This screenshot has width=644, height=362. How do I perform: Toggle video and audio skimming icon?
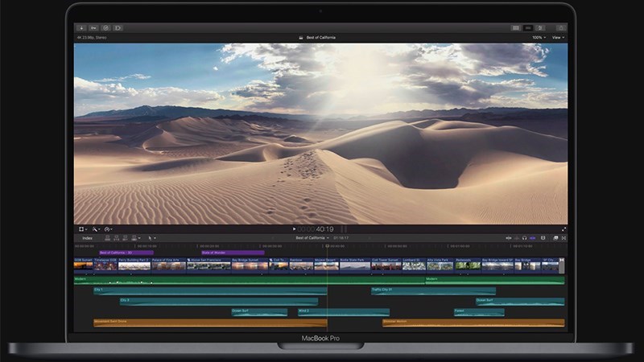pyautogui.click(x=509, y=237)
